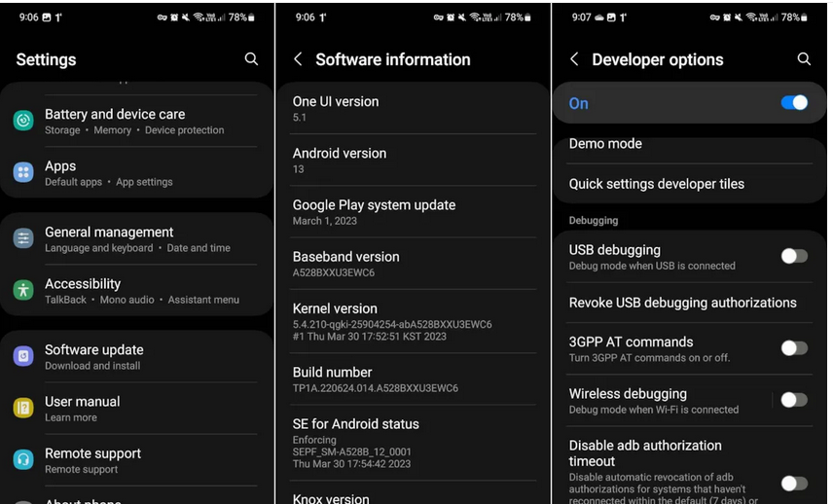Screen dimensions: 833x504
Task: Tap battery icon in Settings status bar
Action: coord(251,18)
